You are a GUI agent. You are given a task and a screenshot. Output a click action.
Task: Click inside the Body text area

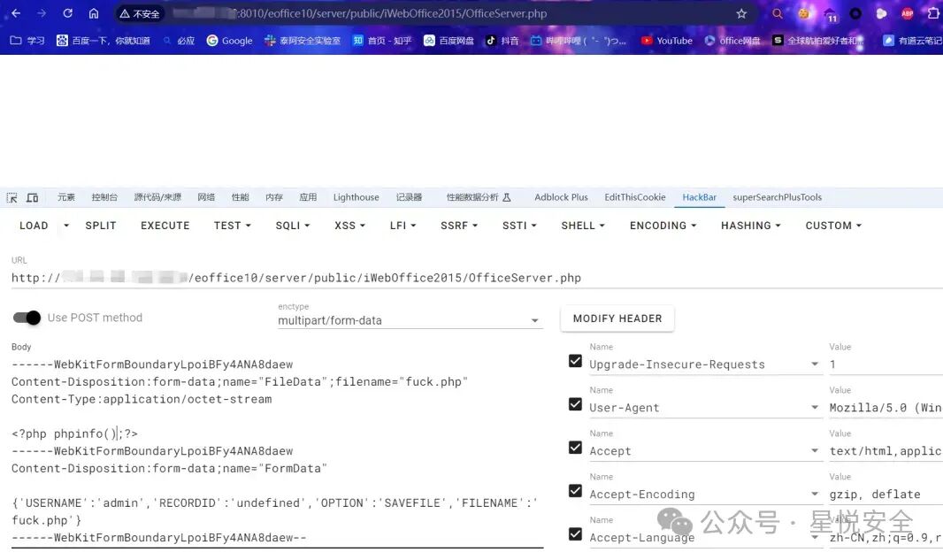pos(277,451)
